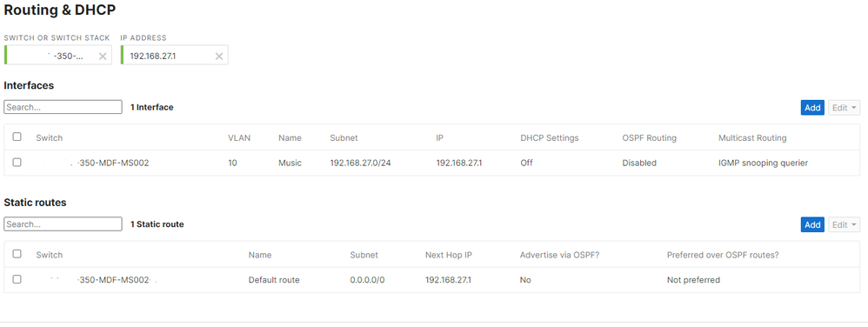Sort static routes by Next Hop IP header
Screen dimensions: 868x327
[x=449, y=255]
